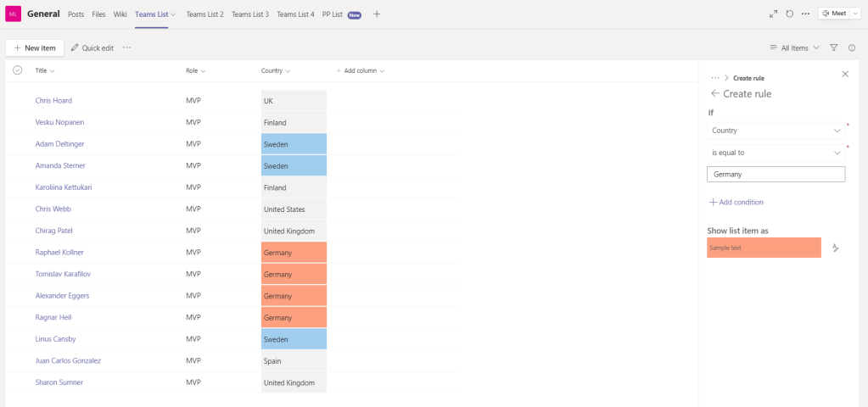Open the breadcrumb ellipsis in rule panel
This screenshot has width=868, height=407.
click(715, 77)
